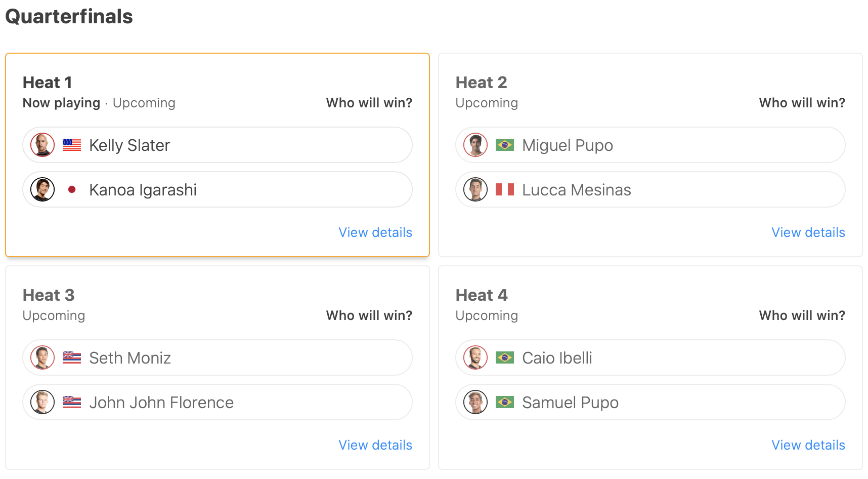Open View details for Heat 4
This screenshot has width=868, height=479.
coord(808,445)
